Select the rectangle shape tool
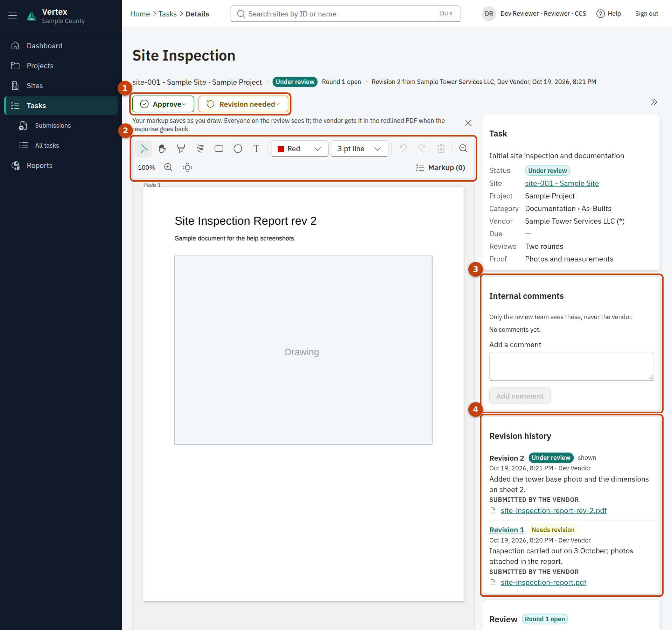Viewport: 672px width, 630px height. click(219, 149)
